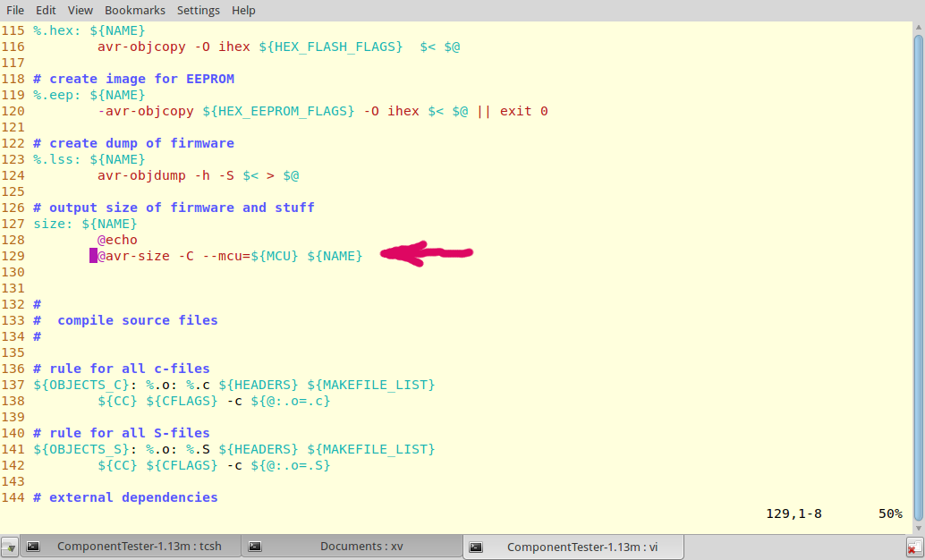This screenshot has height=560, width=925.
Task: Click the terminal icon on the tcsh taskbar entry
Action: click(x=33, y=547)
